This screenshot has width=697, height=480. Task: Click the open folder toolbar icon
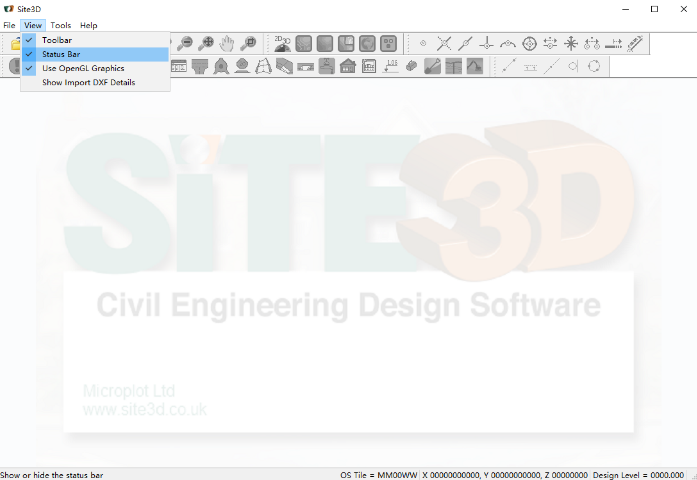pyautogui.click(x=15, y=44)
